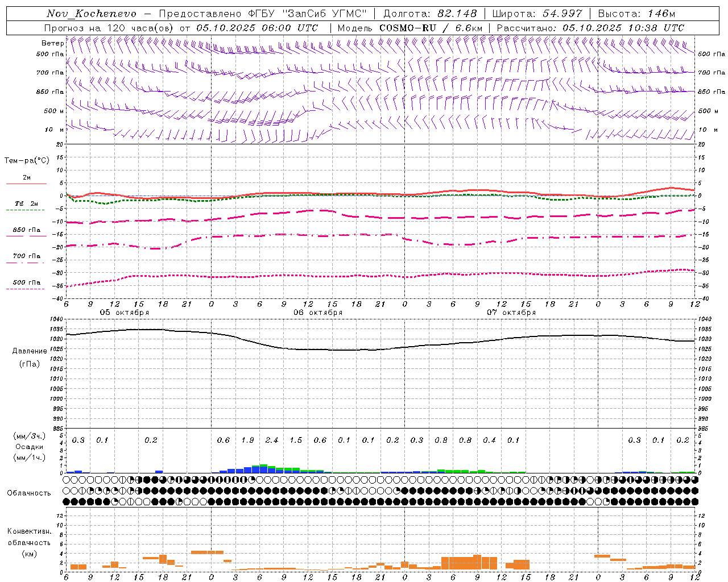Click 'Предоставлено ФГБУ "ЗапСиб УГМС"' header text
728x582 pixels.
[263, 14]
